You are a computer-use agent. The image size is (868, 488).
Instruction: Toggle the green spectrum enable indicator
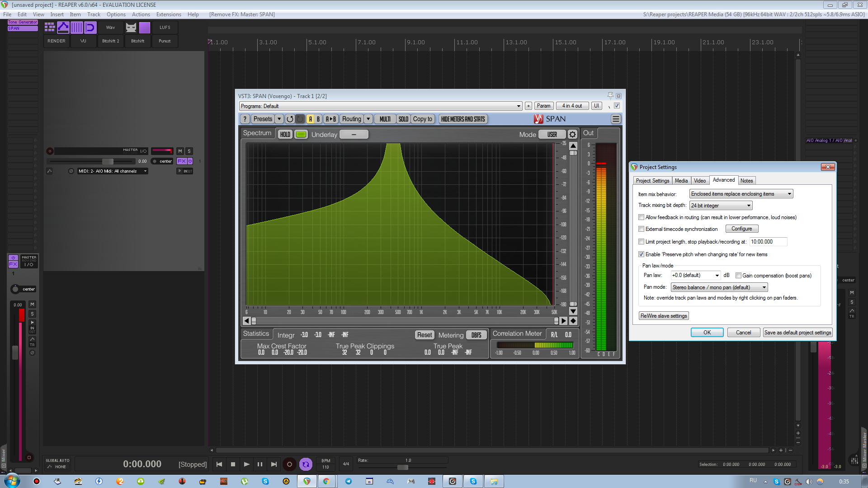click(301, 134)
